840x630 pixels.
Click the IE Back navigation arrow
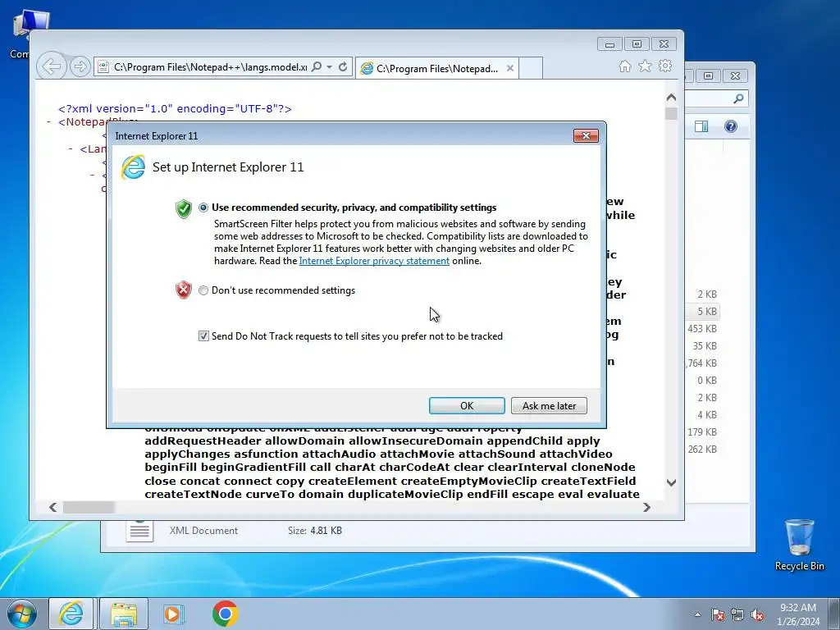click(x=52, y=66)
